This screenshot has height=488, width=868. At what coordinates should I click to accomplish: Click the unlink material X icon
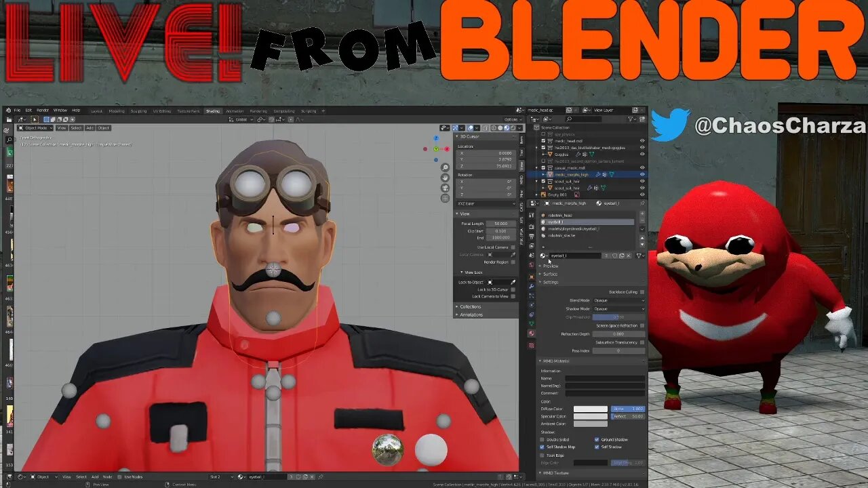pyautogui.click(x=629, y=256)
